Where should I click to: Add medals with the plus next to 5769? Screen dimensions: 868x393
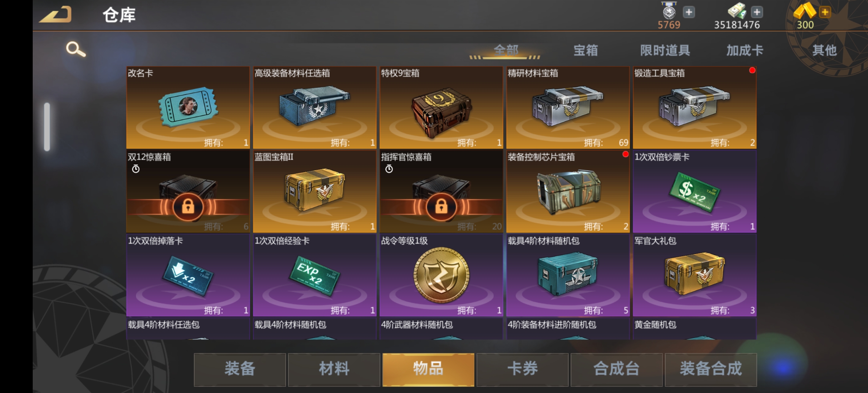pyautogui.click(x=689, y=12)
